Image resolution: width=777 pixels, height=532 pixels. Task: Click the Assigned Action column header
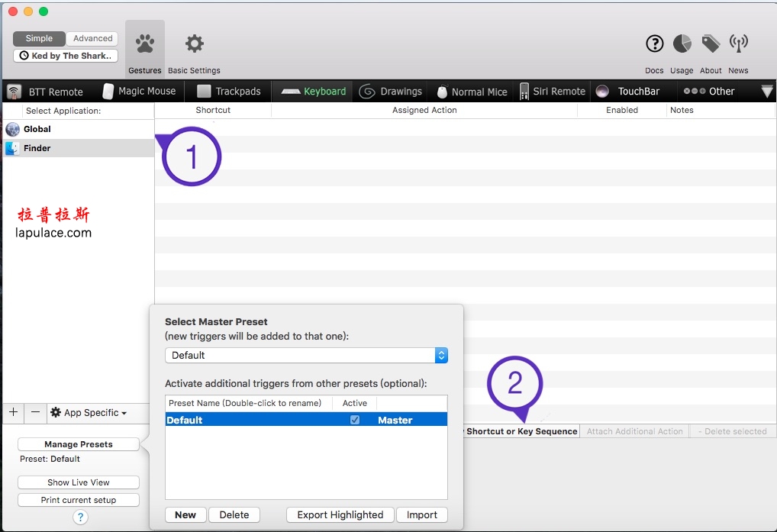point(424,110)
